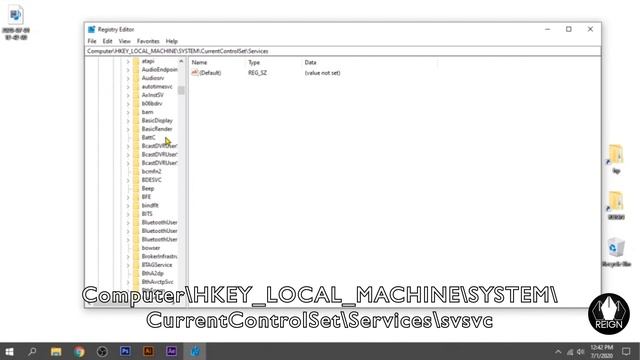This screenshot has width=640, height=360.
Task: Open the Help menu
Action: (x=171, y=41)
